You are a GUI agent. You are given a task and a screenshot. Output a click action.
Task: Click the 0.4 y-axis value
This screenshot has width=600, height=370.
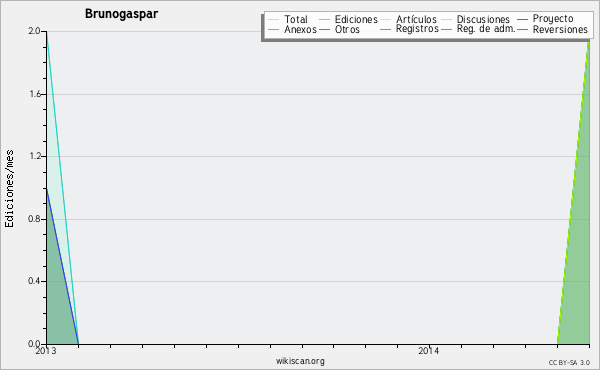(34, 281)
